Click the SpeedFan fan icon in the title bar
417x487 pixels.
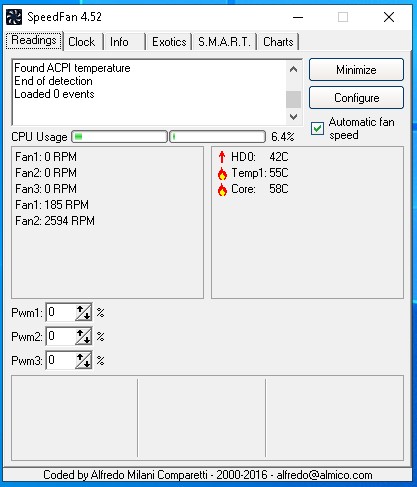14,17
